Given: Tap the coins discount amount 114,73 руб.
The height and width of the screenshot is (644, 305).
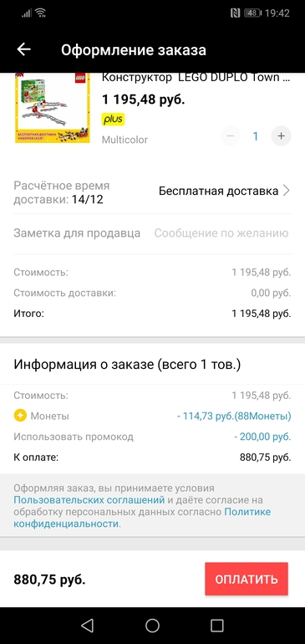Looking at the screenshot, I should pos(234,416).
